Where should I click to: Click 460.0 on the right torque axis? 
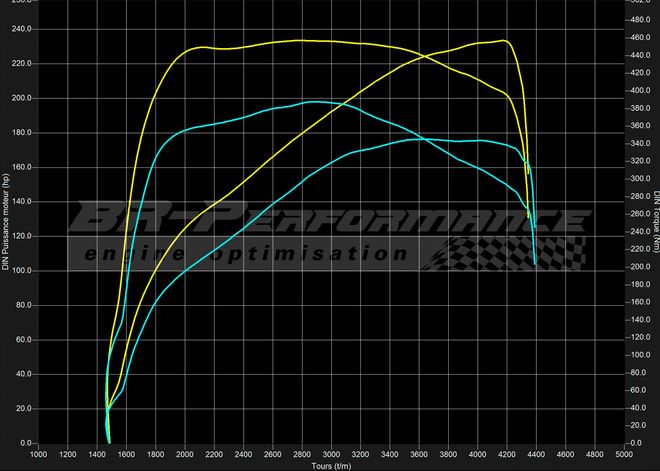click(x=638, y=37)
